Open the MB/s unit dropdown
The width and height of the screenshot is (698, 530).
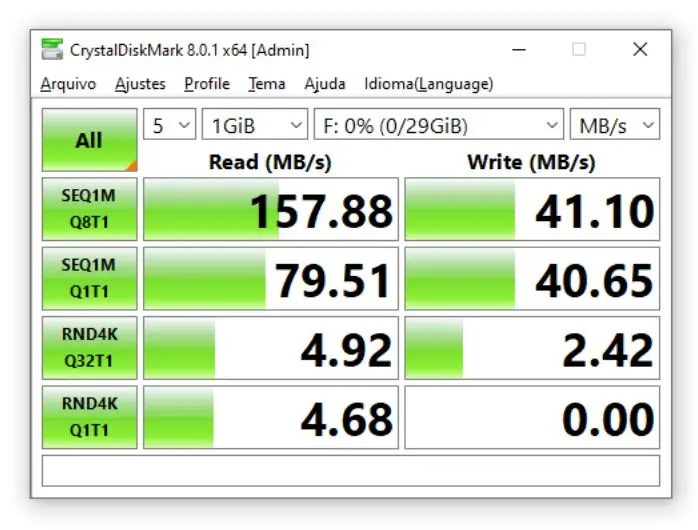(615, 124)
